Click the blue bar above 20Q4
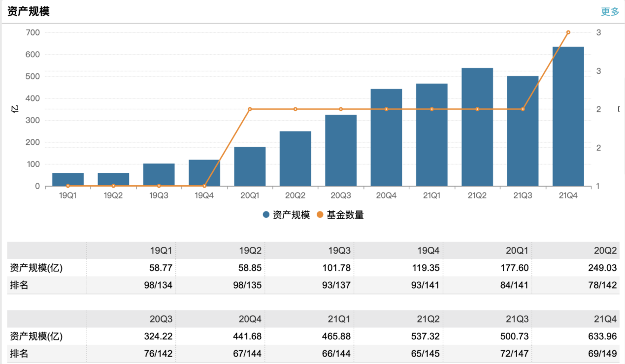 386,137
